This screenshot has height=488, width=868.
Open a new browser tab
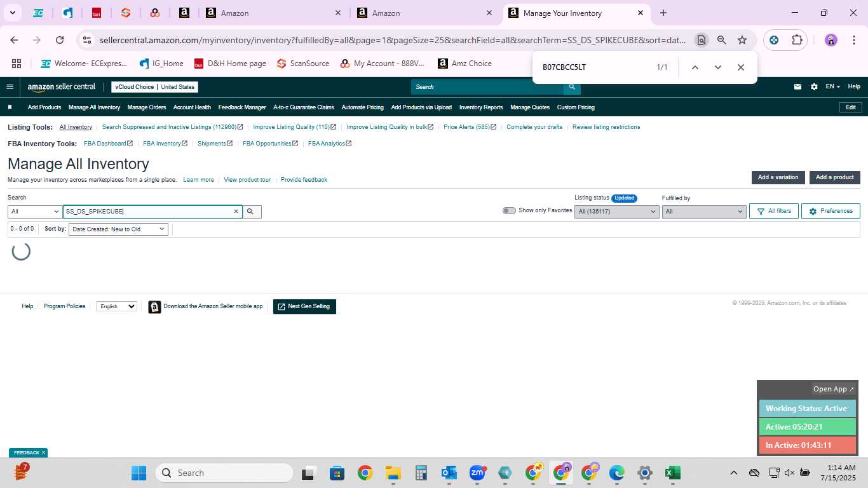(663, 13)
